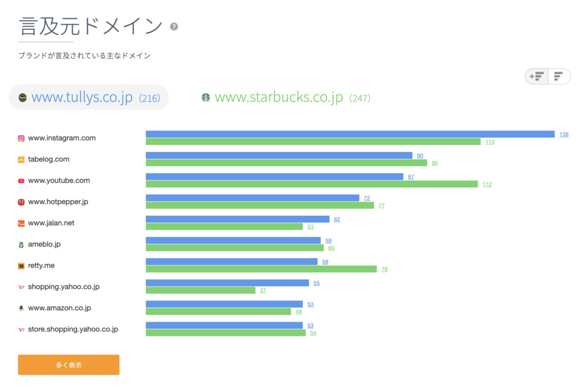Viewport: 588px width, 387px height.
Task: Click the tabelog.com favicon
Action: pos(22,159)
